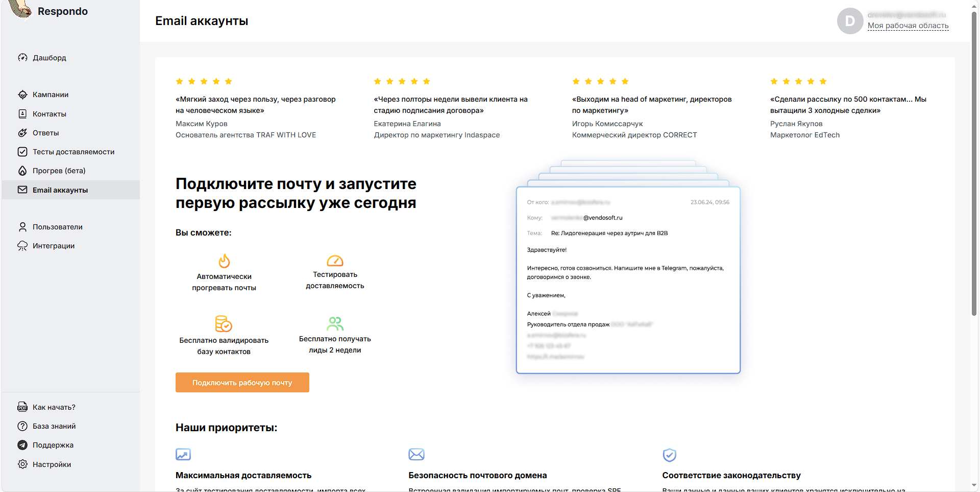The width and height of the screenshot is (980, 492).
Task: Open Кампании via megaphone icon
Action: 22,95
